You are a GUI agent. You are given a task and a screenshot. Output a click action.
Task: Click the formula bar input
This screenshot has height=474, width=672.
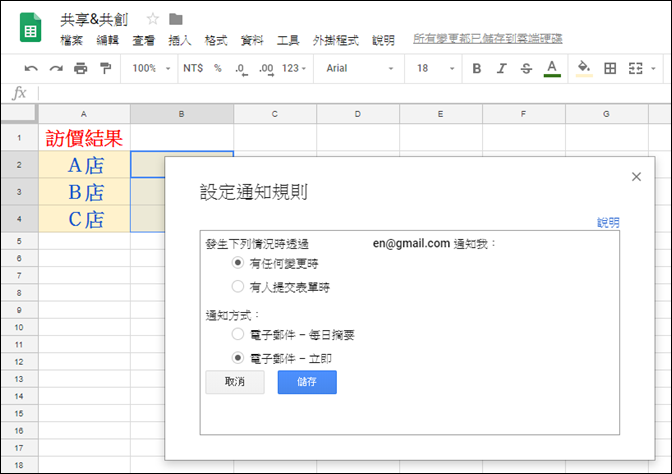(354, 93)
